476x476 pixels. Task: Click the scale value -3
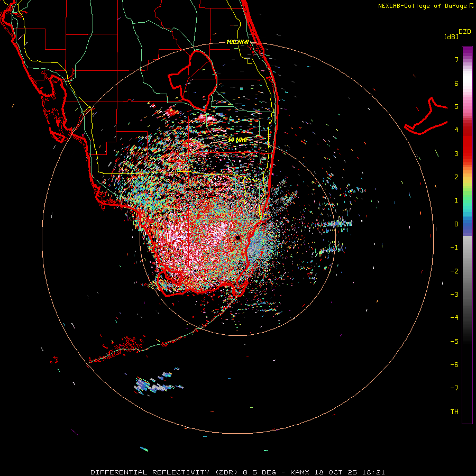(x=454, y=295)
